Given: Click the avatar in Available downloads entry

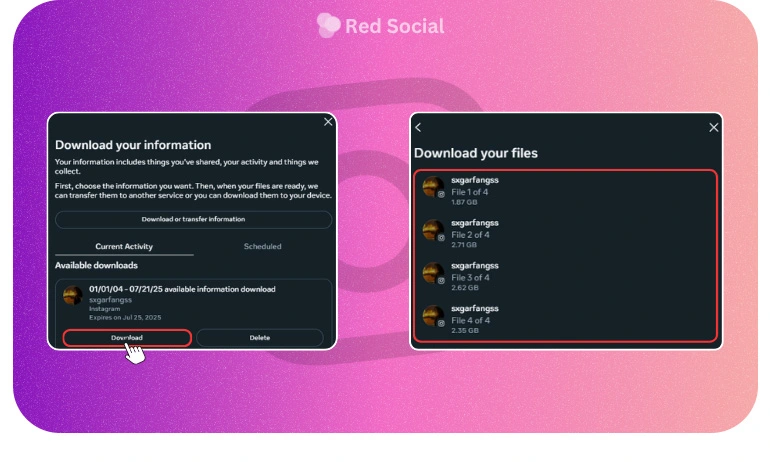Looking at the screenshot, I should tap(73, 296).
